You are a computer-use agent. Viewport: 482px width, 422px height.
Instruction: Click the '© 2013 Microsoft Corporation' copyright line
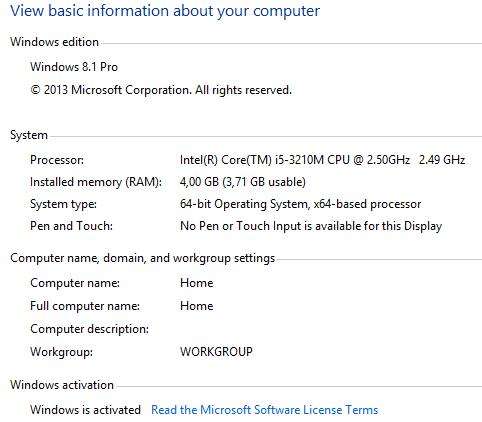tap(161, 90)
